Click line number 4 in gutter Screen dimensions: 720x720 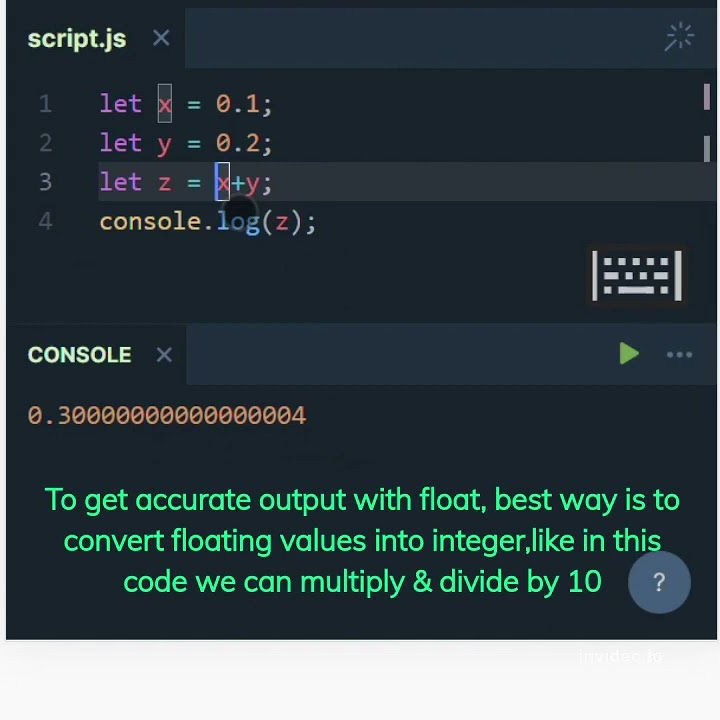tap(45, 221)
